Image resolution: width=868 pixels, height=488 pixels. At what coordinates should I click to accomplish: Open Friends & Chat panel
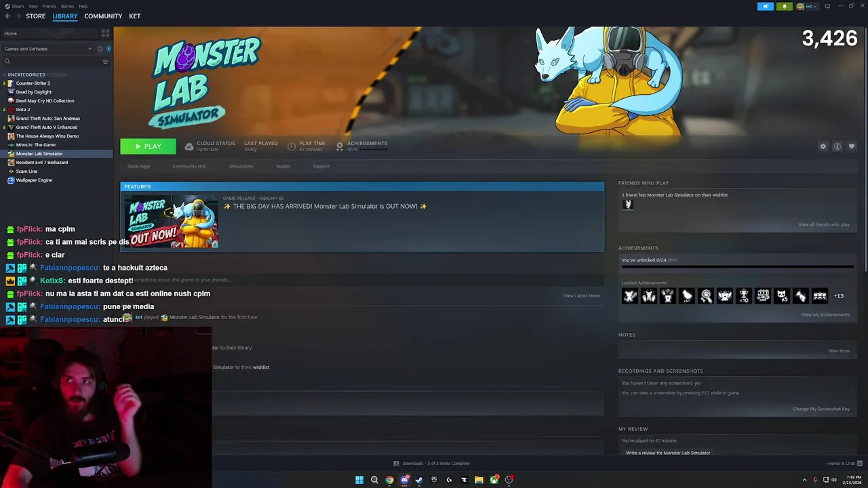(x=844, y=464)
